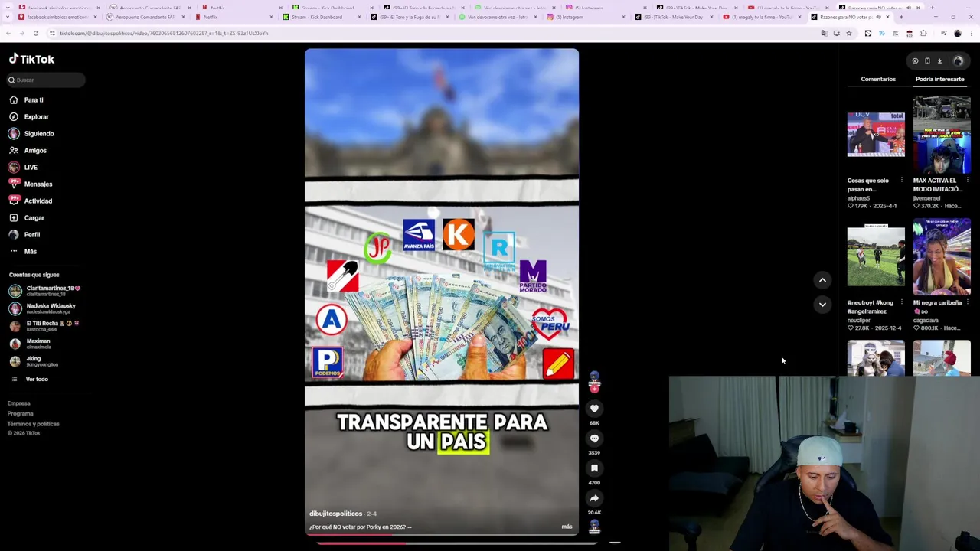Reload the page in browser
Viewport: 980px width, 551px height.
point(36,33)
